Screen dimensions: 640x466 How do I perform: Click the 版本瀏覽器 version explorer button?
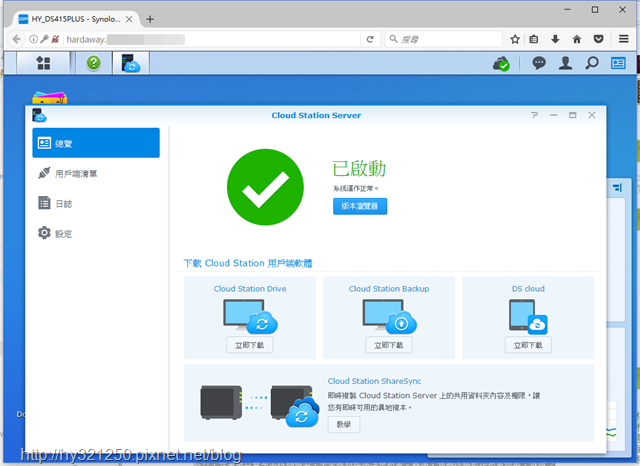[360, 206]
